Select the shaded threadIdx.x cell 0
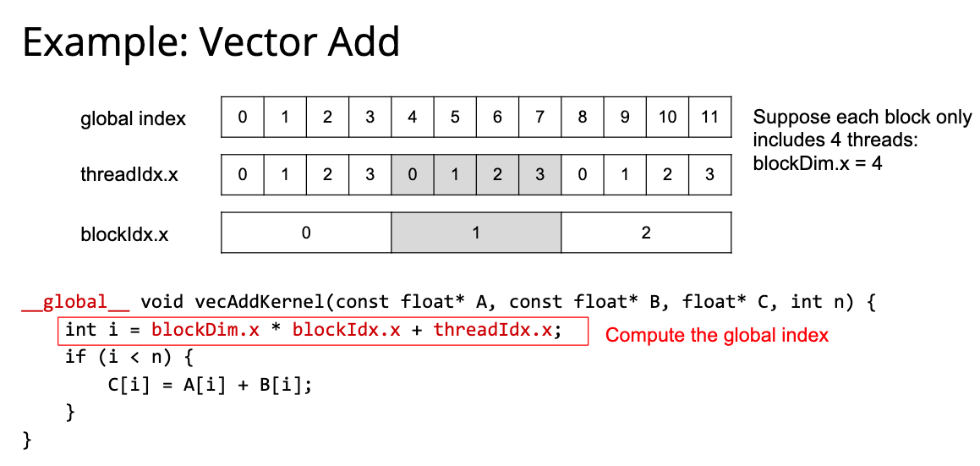980x466 pixels. pyautogui.click(x=413, y=175)
